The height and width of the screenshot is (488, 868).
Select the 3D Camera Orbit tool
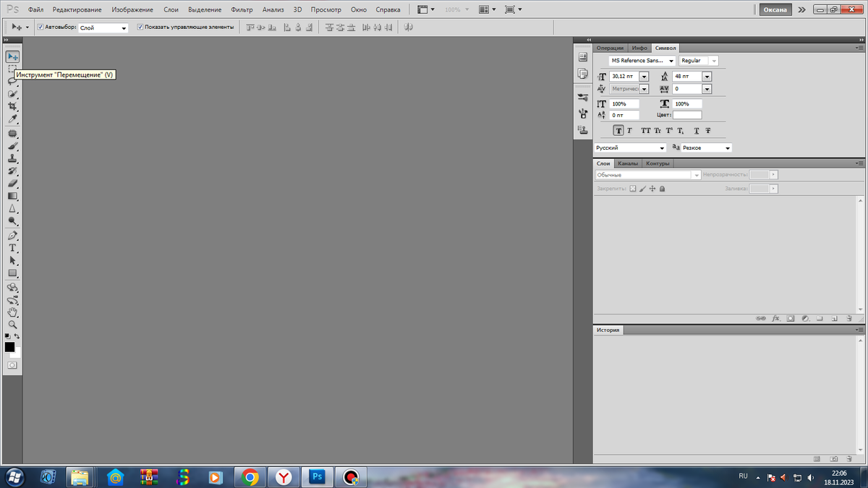coord(12,300)
